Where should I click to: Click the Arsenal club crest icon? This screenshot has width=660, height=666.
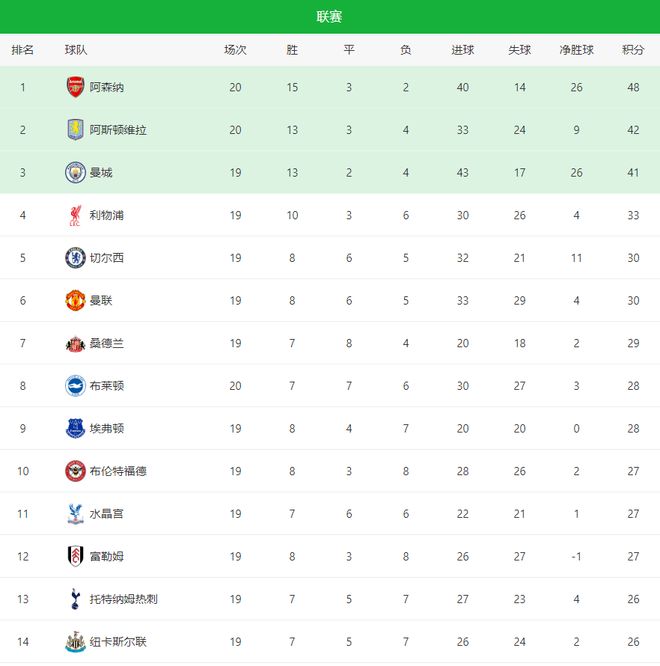pos(76,87)
